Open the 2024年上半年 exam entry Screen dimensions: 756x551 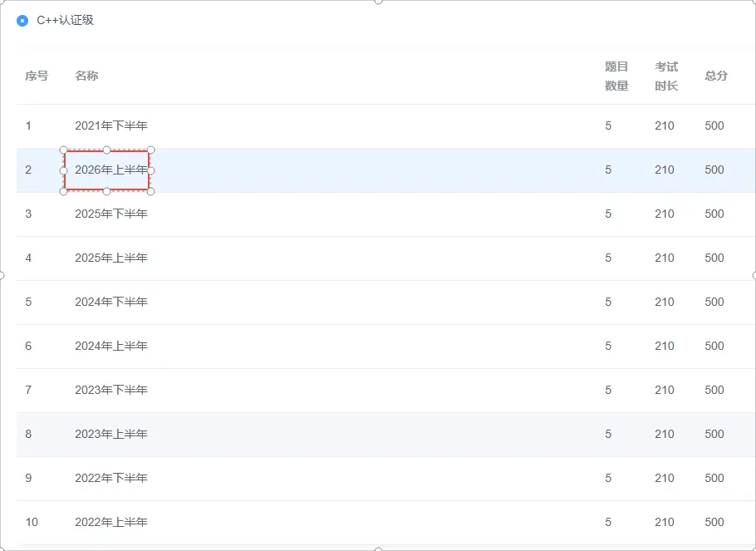click(x=110, y=346)
